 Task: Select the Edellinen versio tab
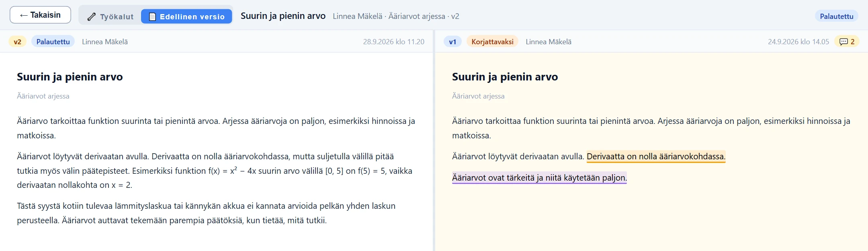coord(186,16)
